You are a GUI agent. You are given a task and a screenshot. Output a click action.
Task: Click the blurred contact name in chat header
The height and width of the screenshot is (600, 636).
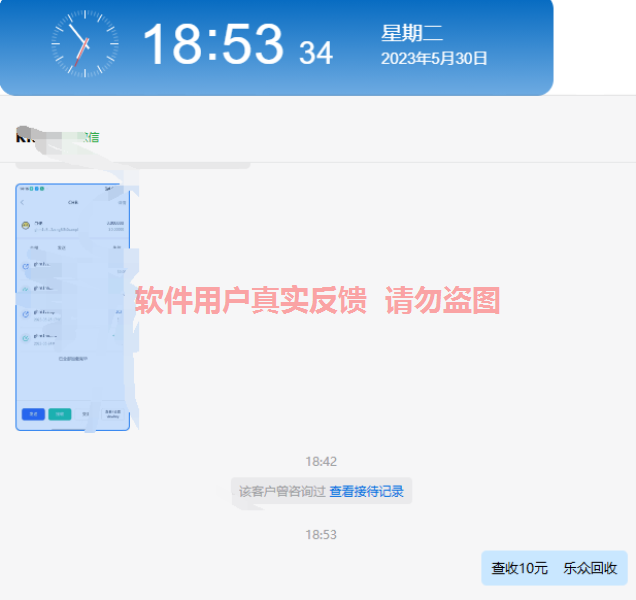(58, 137)
